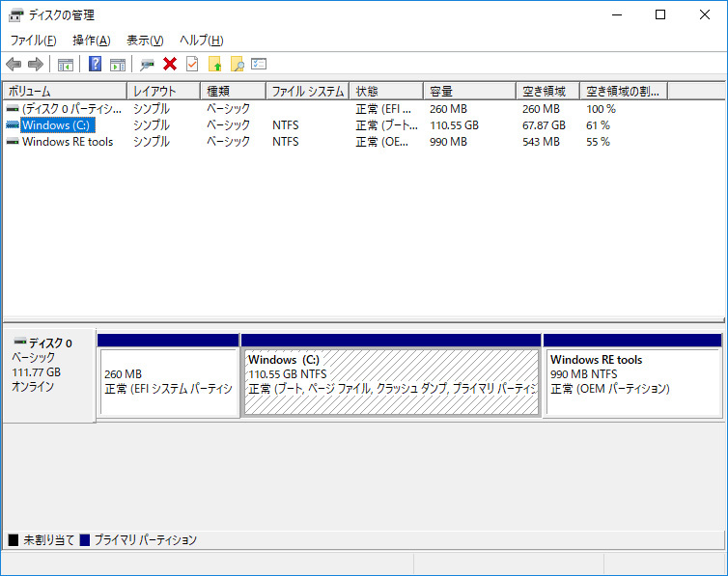
Task: Sort by ボリューム column header
Action: click(65, 91)
